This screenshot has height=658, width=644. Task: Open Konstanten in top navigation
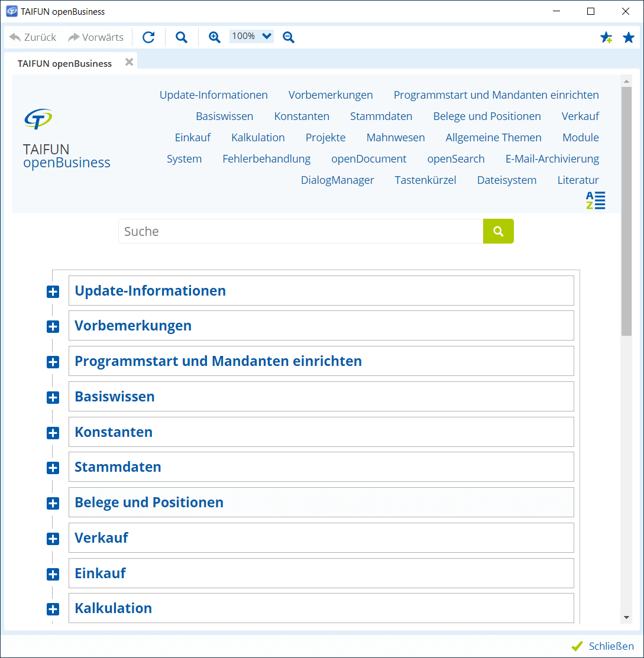point(302,116)
